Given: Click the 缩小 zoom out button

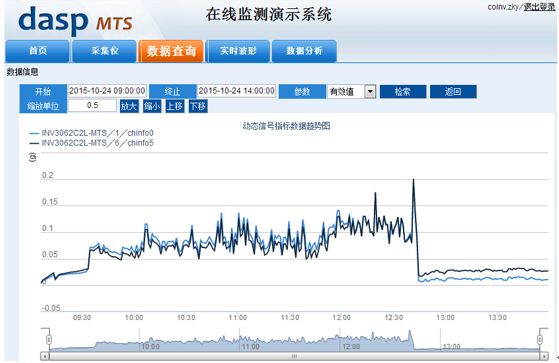Looking at the screenshot, I should point(152,106).
